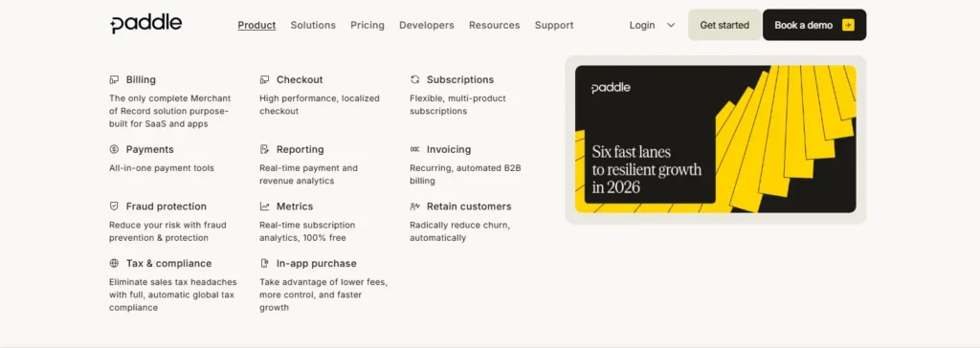Viewport: 980px width, 348px height.
Task: Open the Tax & compliance link
Action: click(x=168, y=263)
